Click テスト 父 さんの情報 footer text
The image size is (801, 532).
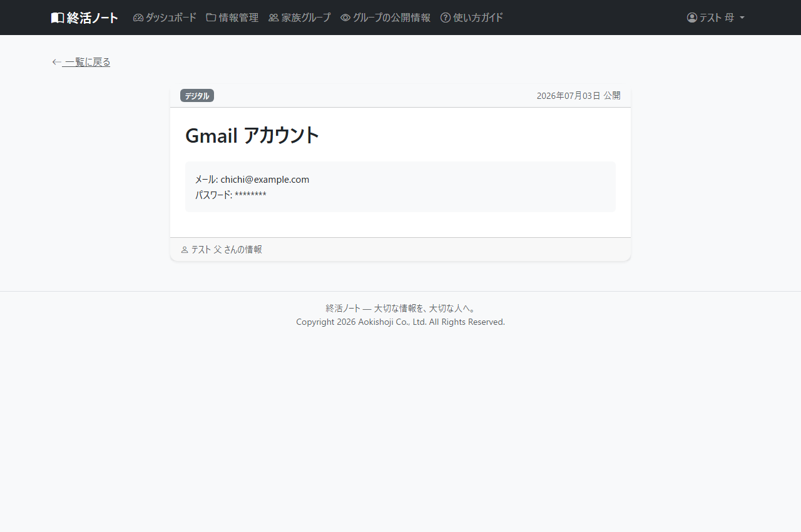coord(227,249)
